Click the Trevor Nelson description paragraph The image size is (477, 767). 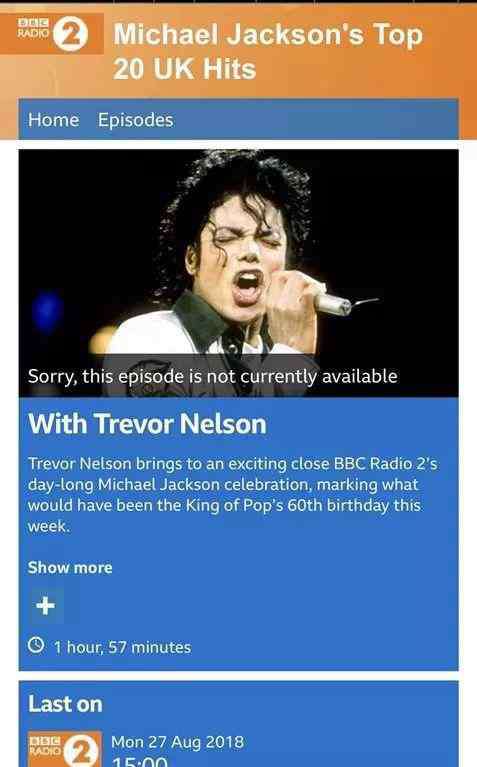[x=233, y=495]
